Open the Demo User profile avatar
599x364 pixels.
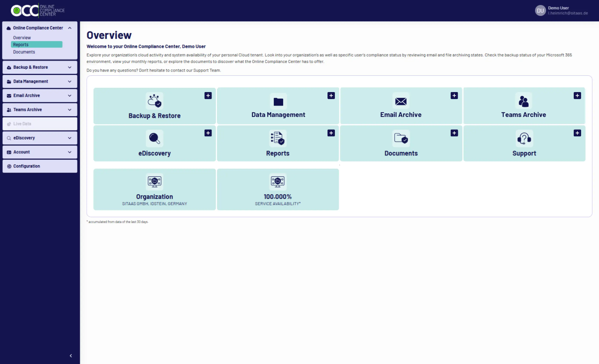coord(540,10)
